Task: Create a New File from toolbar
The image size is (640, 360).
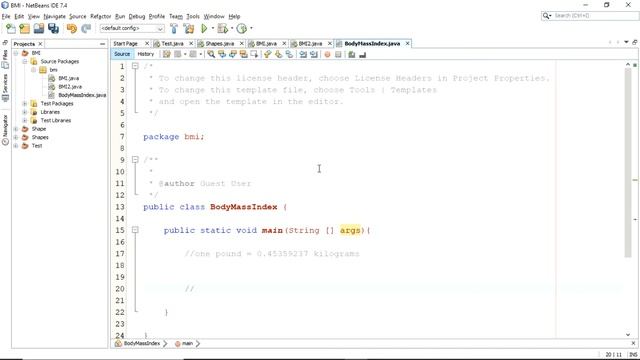Action: coord(11,29)
